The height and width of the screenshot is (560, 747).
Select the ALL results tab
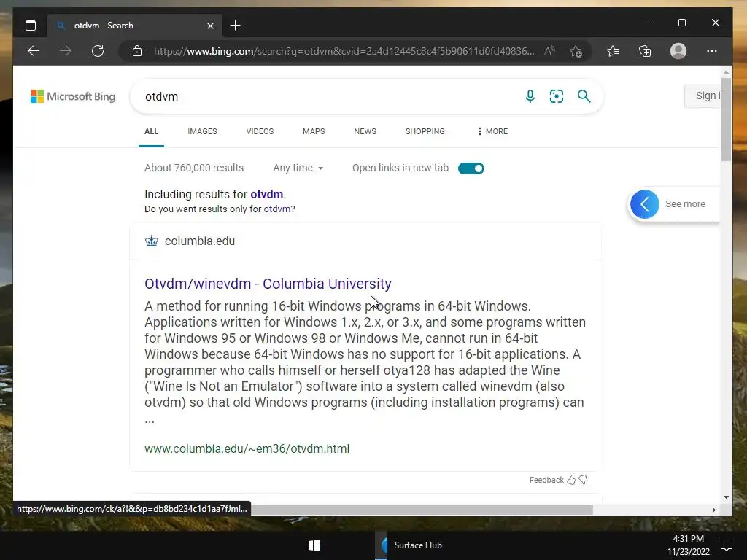[x=151, y=131]
